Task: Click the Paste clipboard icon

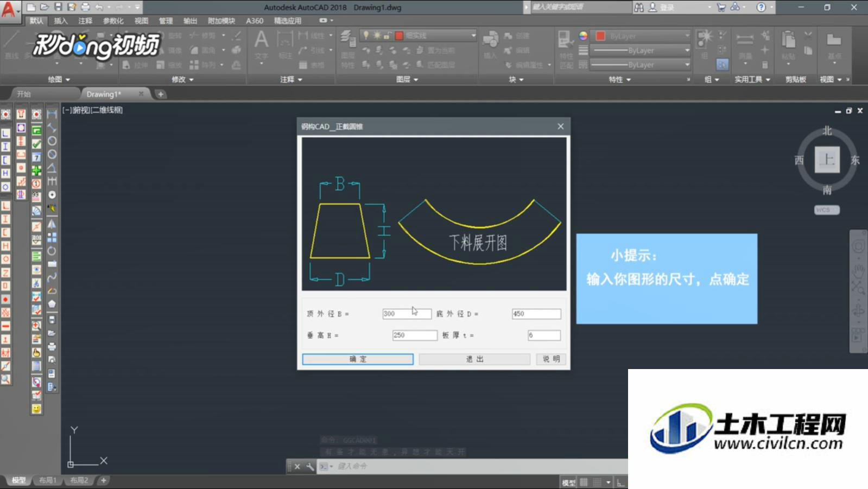Action: (788, 40)
